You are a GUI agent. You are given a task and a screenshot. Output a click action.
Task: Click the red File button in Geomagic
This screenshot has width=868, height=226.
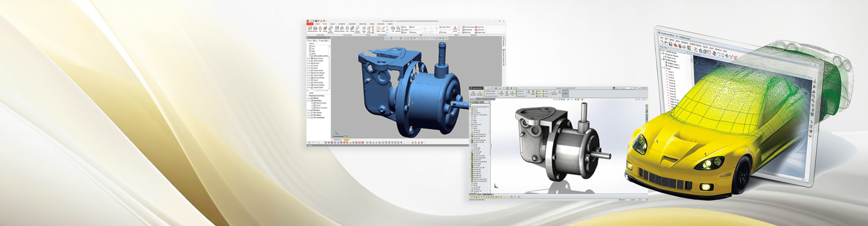(310, 24)
